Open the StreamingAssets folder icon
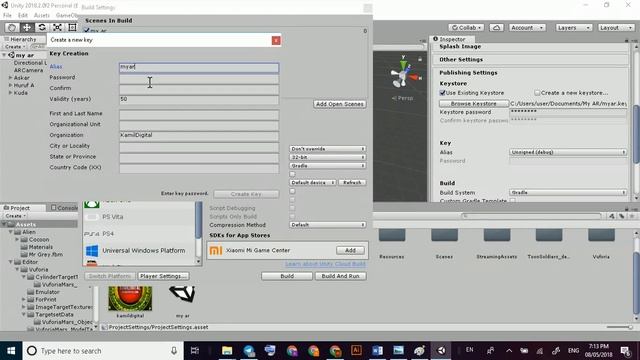This screenshot has height=360, width=640. tap(497, 236)
